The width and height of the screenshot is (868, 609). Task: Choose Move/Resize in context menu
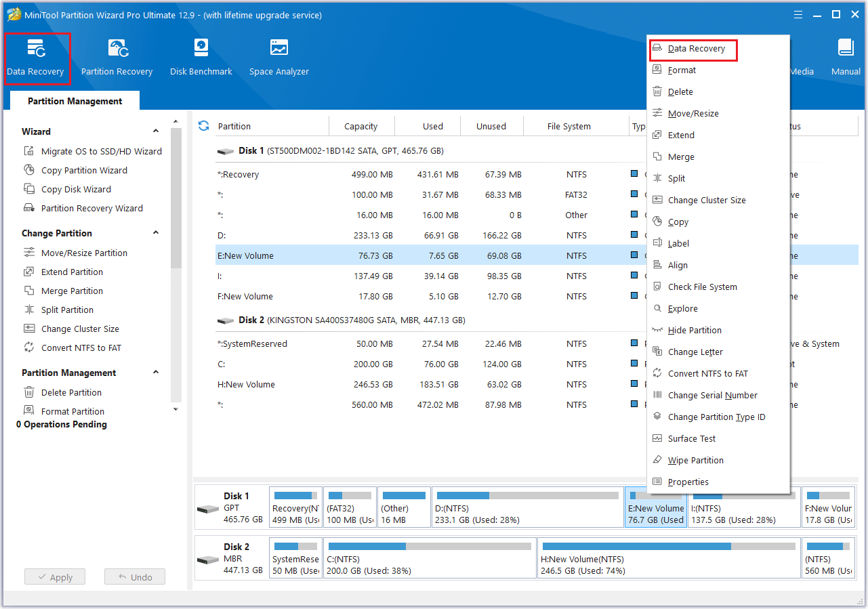pos(718,114)
